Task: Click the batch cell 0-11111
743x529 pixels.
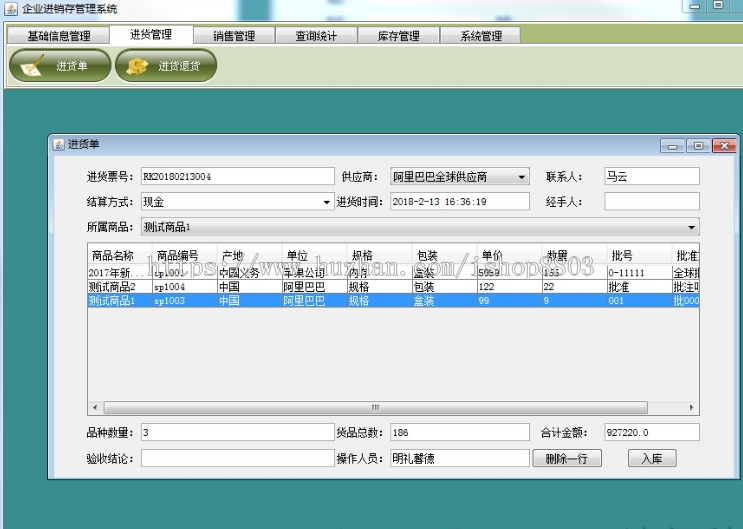Action: [x=639, y=273]
